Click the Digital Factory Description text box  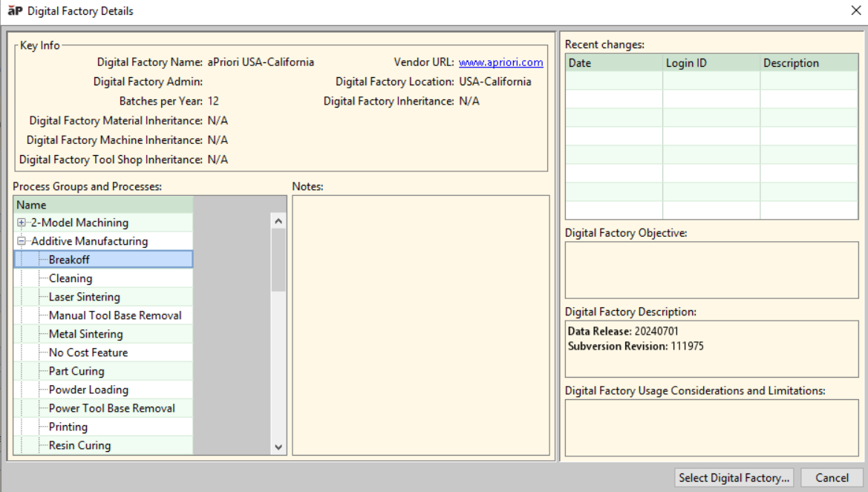click(x=712, y=350)
